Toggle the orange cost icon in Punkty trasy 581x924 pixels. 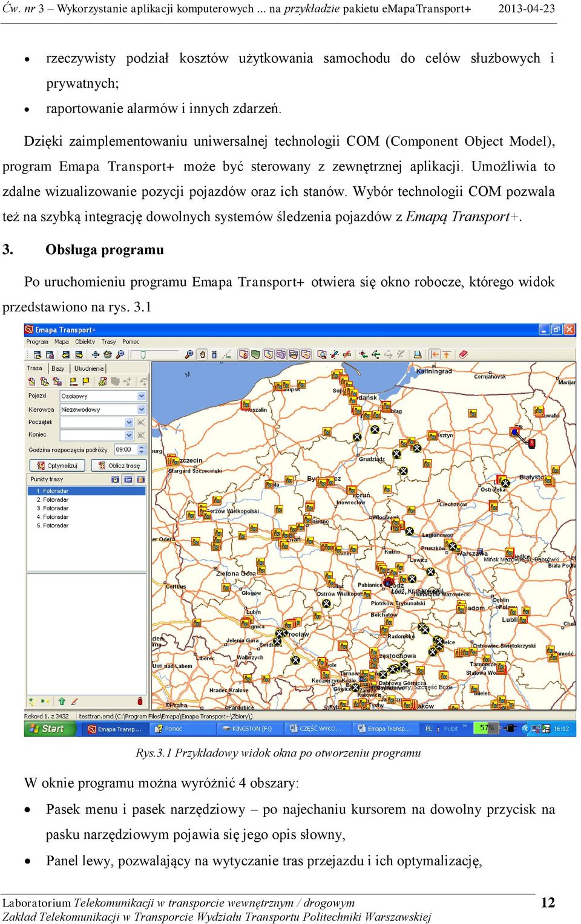[x=140, y=480]
